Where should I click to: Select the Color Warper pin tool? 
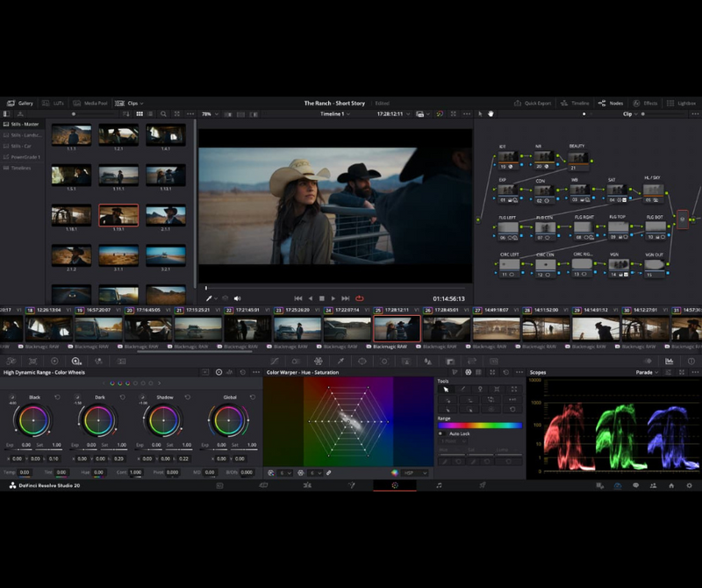pyautogui.click(x=480, y=390)
